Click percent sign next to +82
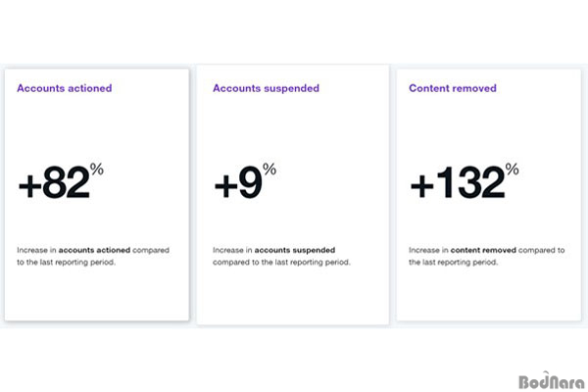The image size is (588, 392). (x=97, y=170)
